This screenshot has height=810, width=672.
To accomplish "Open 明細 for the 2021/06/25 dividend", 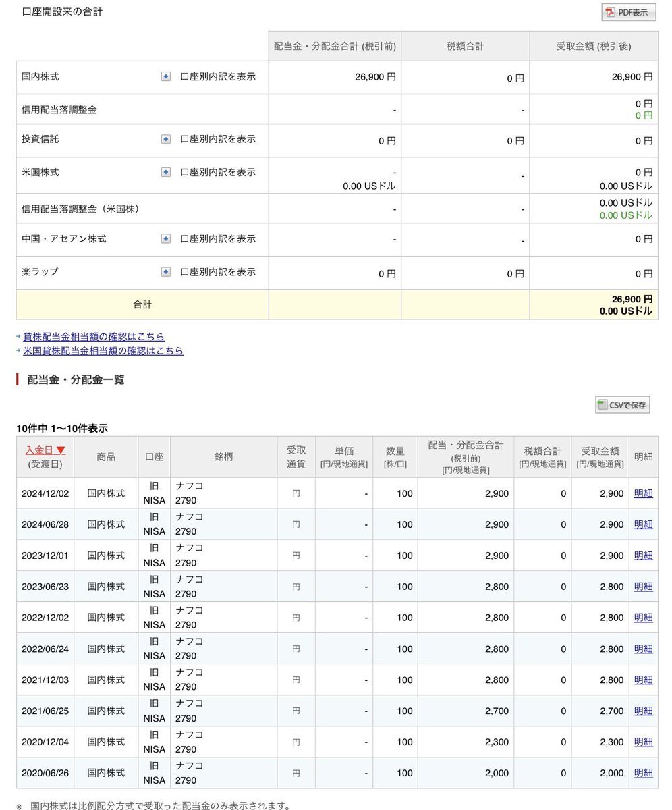I will click(643, 711).
